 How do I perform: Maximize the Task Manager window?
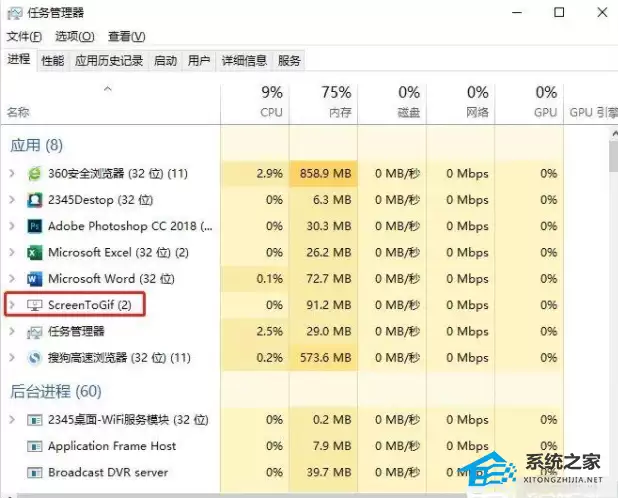click(559, 13)
